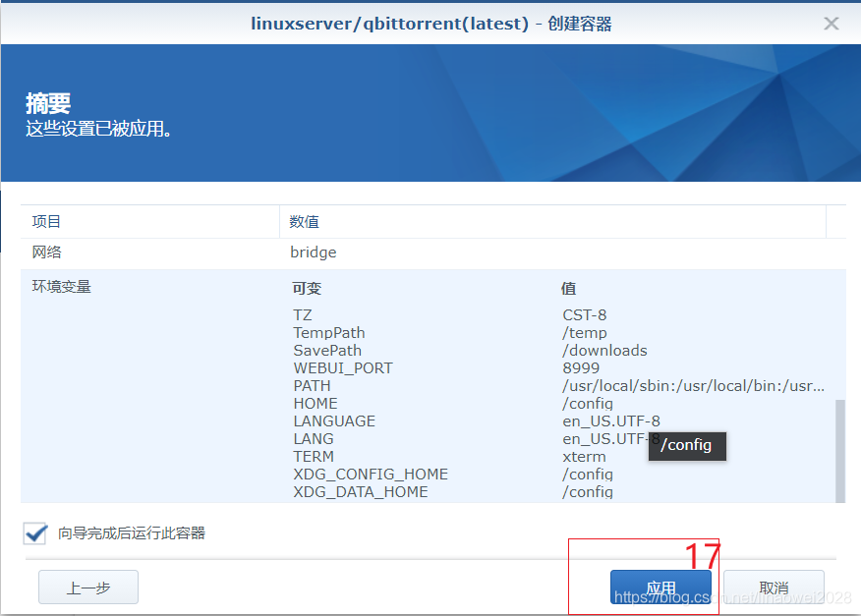The width and height of the screenshot is (861, 616).
Task: Click the XDG_CONFIG_HOME variable name
Action: point(371,474)
